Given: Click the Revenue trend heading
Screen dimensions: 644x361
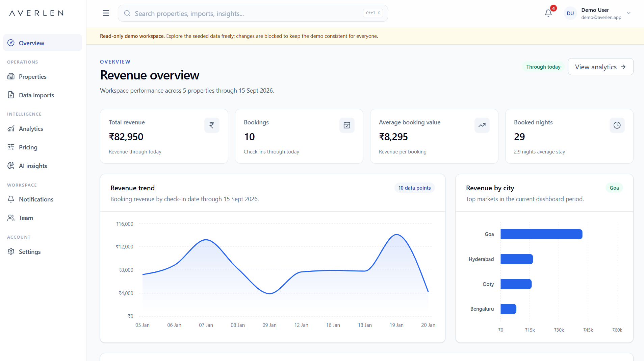Looking at the screenshot, I should tap(132, 188).
